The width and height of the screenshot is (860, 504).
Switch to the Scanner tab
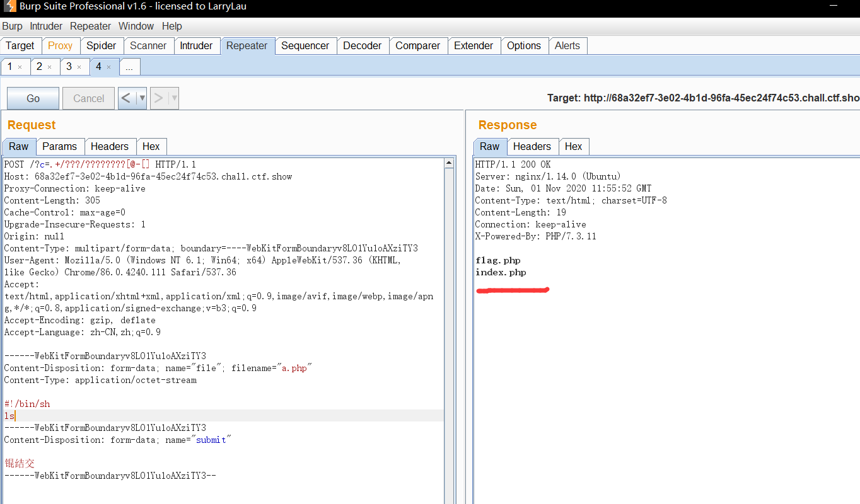(148, 46)
